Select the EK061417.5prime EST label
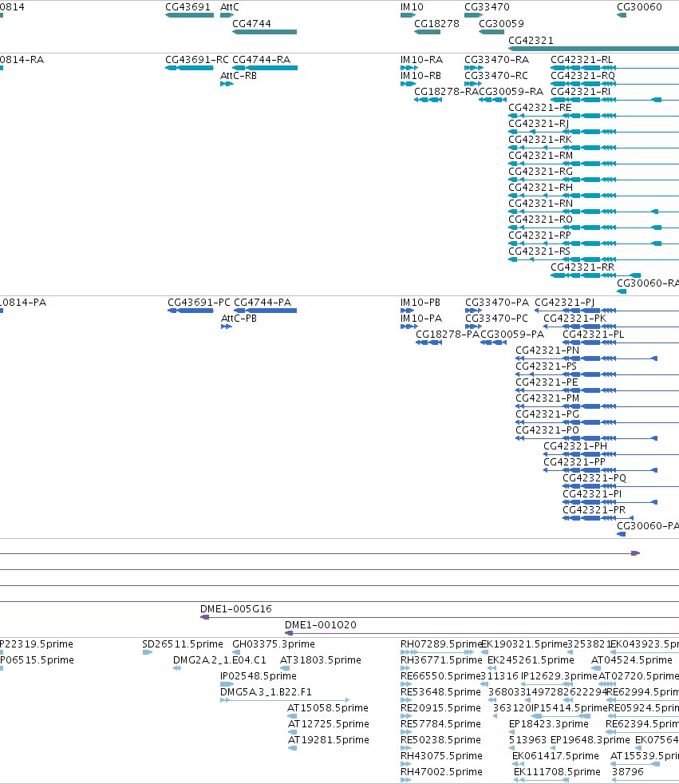 (x=555, y=756)
